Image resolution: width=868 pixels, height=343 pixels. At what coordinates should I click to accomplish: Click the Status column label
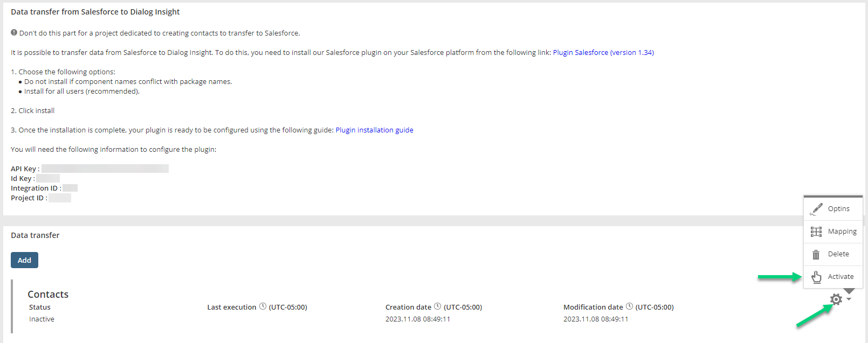pos(40,307)
